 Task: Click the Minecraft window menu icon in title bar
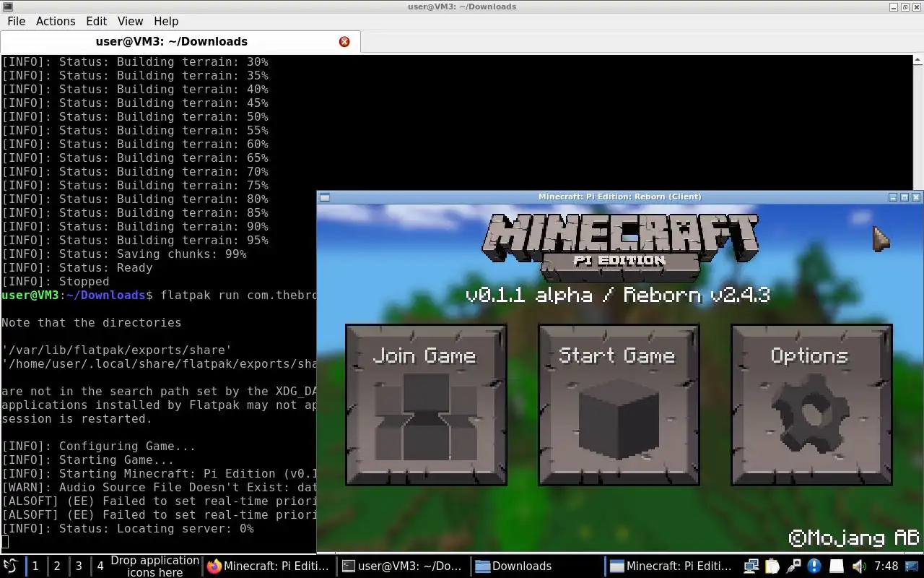tap(325, 197)
